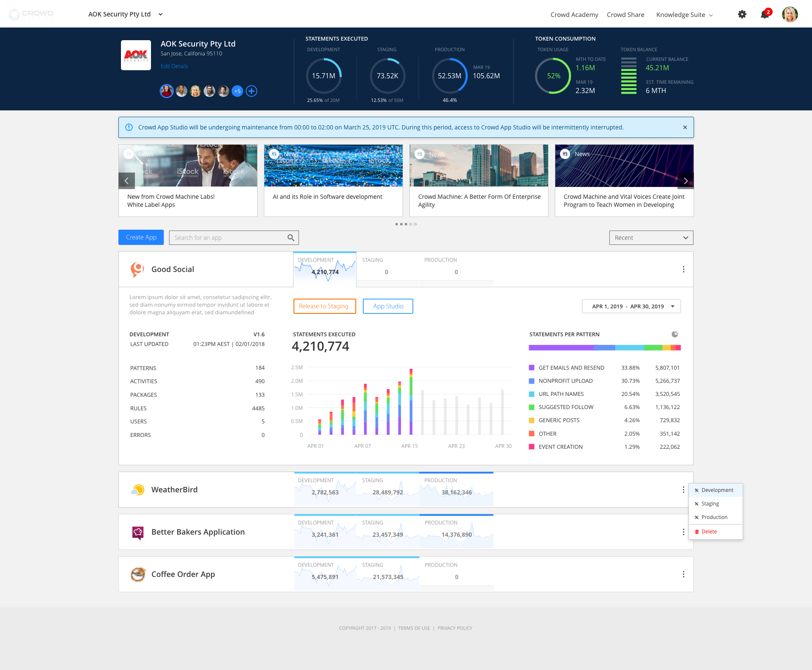The height and width of the screenshot is (670, 812).
Task: Expand the AOK Security Pty Ltd company selector
Action: pos(126,14)
